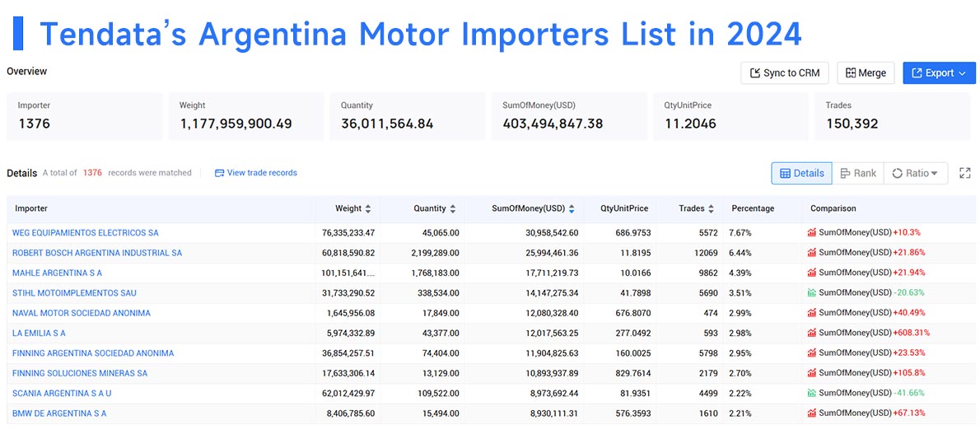980x434 pixels.
Task: Click the trade records list icon
Action: point(219,173)
